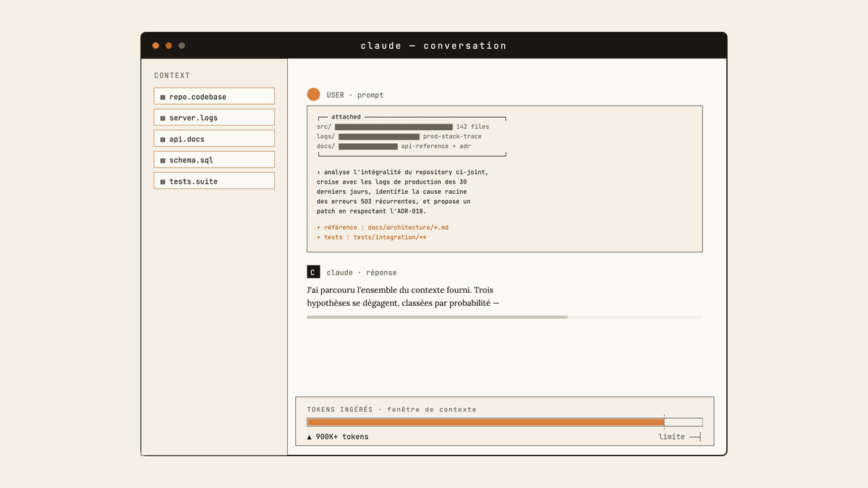The height and width of the screenshot is (488, 868).
Task: Click the 'fenêtre de contexte' label
Action: [432, 409]
